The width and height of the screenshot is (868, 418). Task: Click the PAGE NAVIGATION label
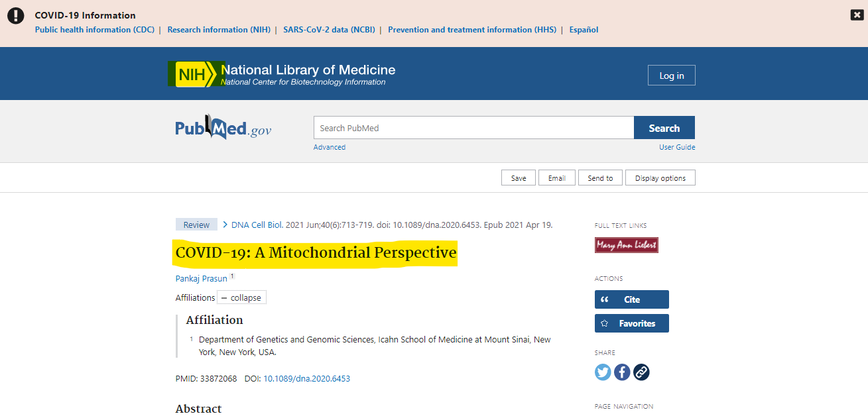624,407
